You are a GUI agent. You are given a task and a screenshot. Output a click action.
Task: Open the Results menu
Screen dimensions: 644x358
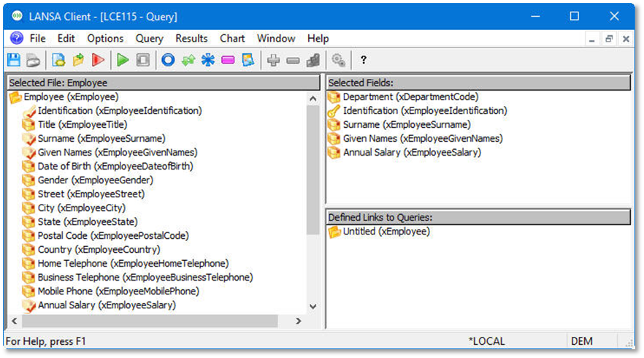point(191,38)
